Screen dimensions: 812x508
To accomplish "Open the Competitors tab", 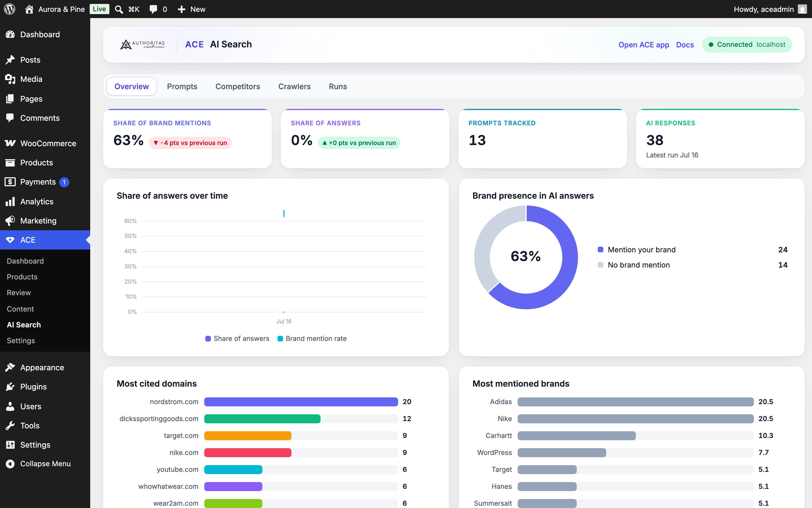I will pos(238,86).
